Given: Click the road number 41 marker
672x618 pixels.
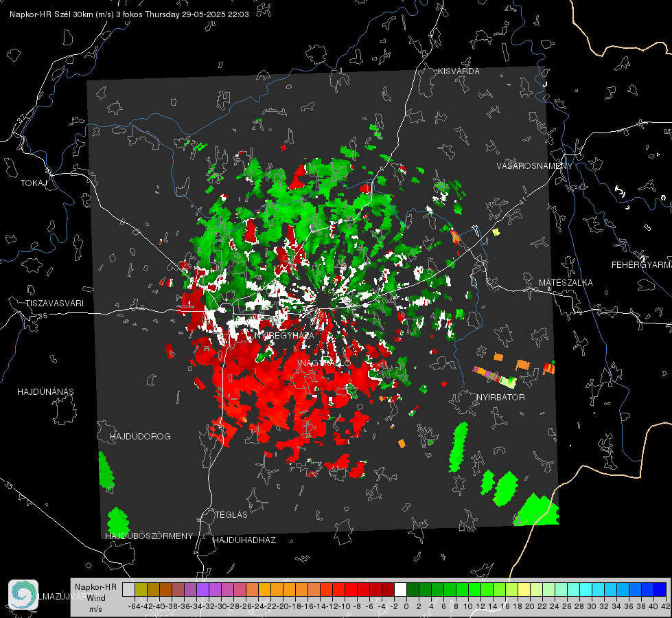Looking at the screenshot, I should (x=522, y=201).
